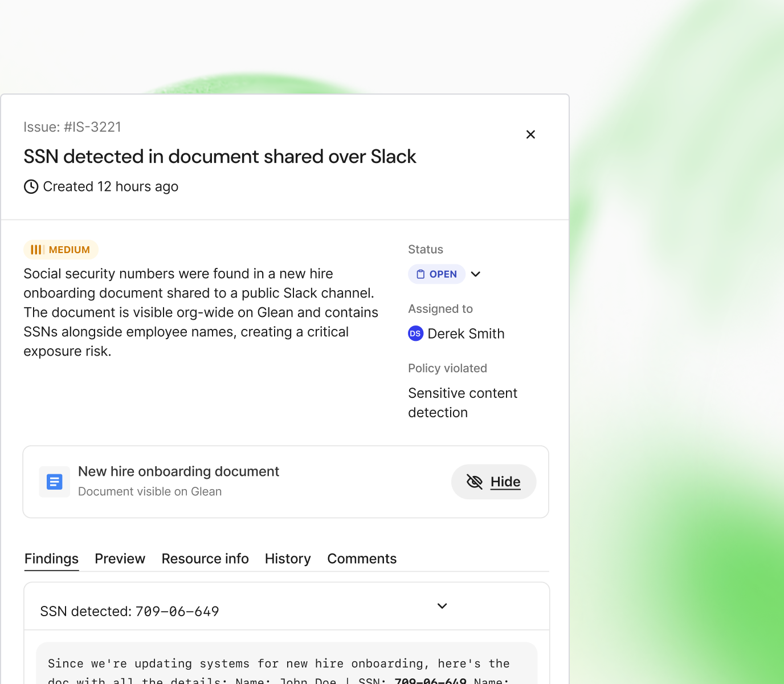
Task: Click issue ID #IS-3221
Action: tap(92, 127)
